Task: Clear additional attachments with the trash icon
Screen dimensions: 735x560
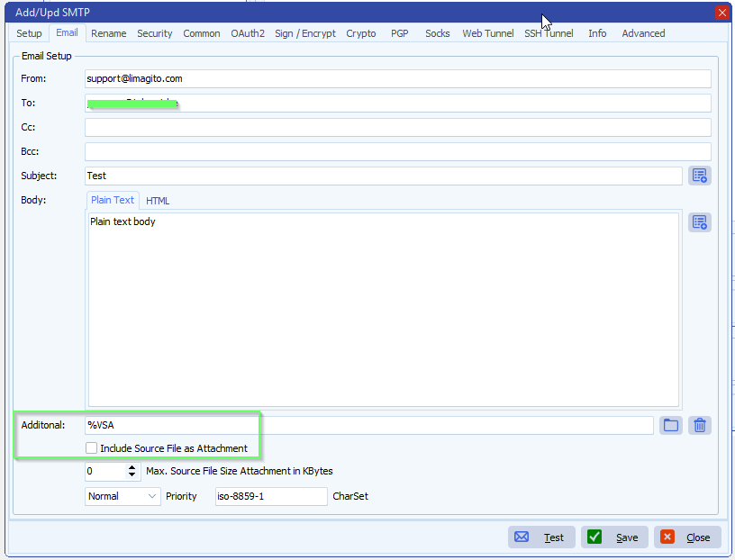Action: pyautogui.click(x=699, y=426)
